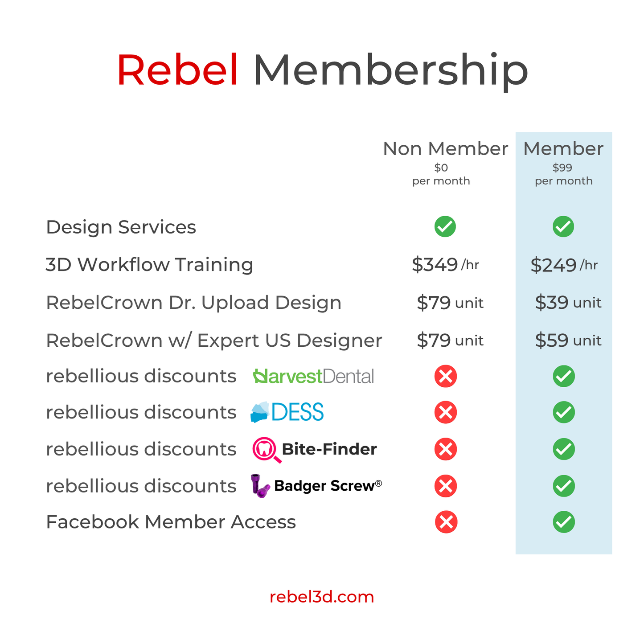644x644 pixels.
Task: Click the $39 unit member price
Action: coord(568,303)
